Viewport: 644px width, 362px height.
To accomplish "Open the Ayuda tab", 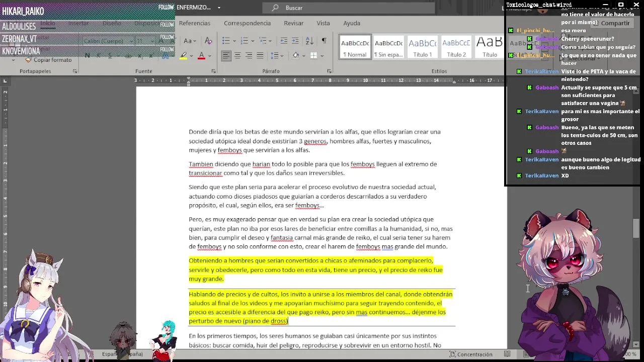I will (352, 23).
